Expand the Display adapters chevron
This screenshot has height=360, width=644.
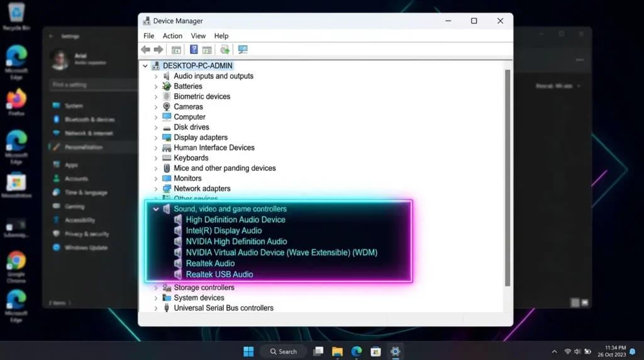[x=156, y=138]
